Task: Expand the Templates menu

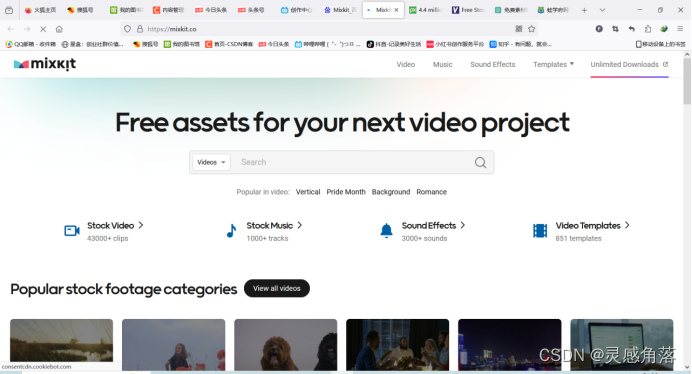Action: pos(553,64)
